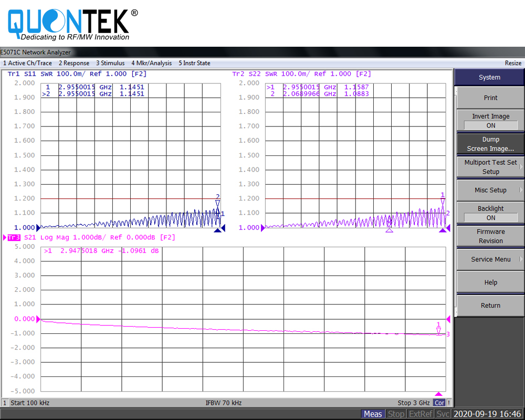Select the Tr2 S22 SWR trace title
The height and width of the screenshot is (420, 525).
(x=302, y=73)
